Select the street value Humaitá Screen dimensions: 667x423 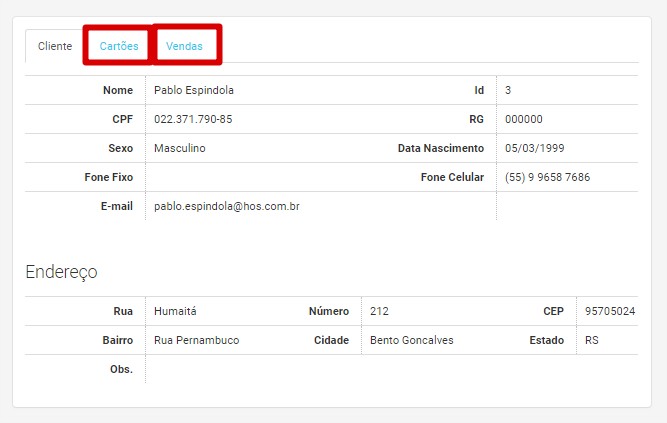click(175, 311)
